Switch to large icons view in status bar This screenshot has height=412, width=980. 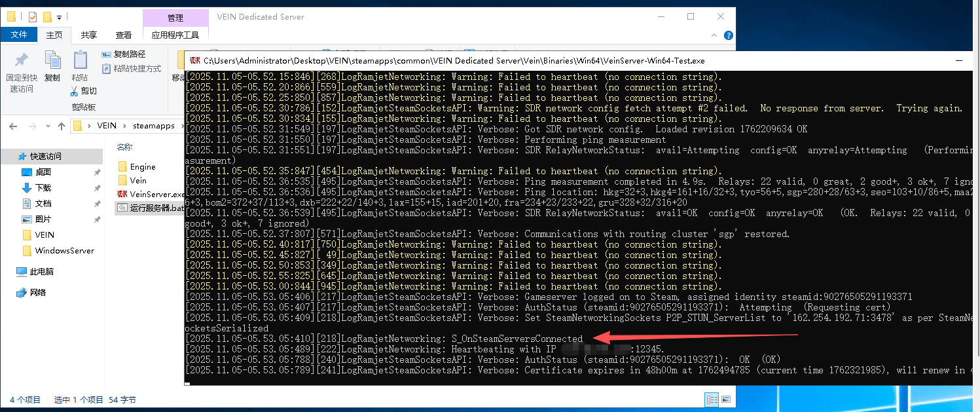(726, 399)
